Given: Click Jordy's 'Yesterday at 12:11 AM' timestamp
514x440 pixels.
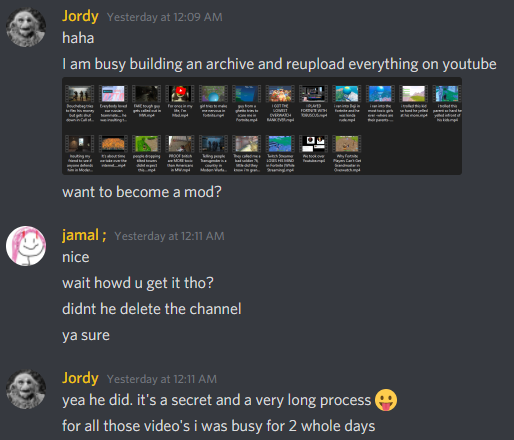Looking at the screenshot, I should tap(162, 379).
